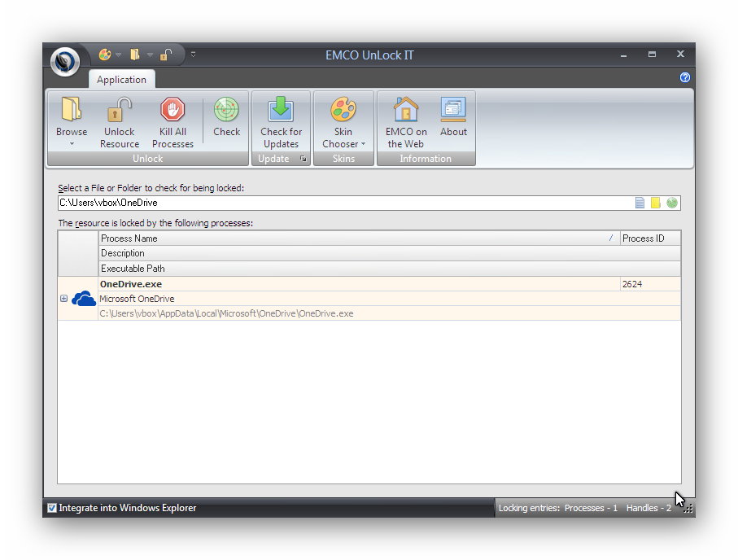Open Skin Chooser palette icon

click(343, 110)
